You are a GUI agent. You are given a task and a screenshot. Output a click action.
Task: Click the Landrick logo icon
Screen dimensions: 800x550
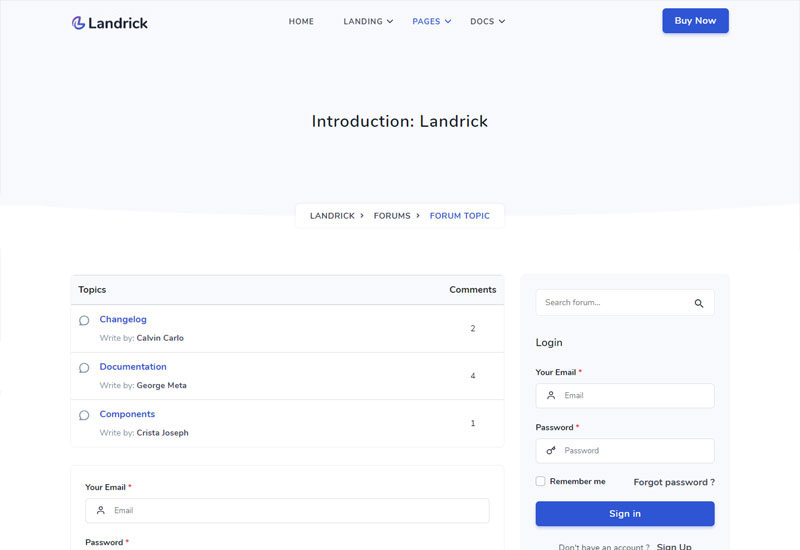tap(78, 23)
